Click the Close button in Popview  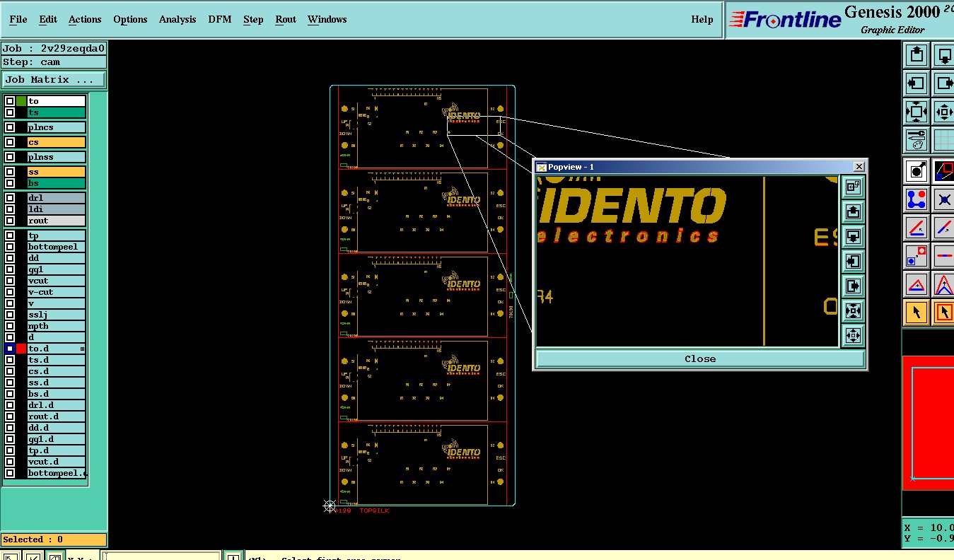[700, 358]
